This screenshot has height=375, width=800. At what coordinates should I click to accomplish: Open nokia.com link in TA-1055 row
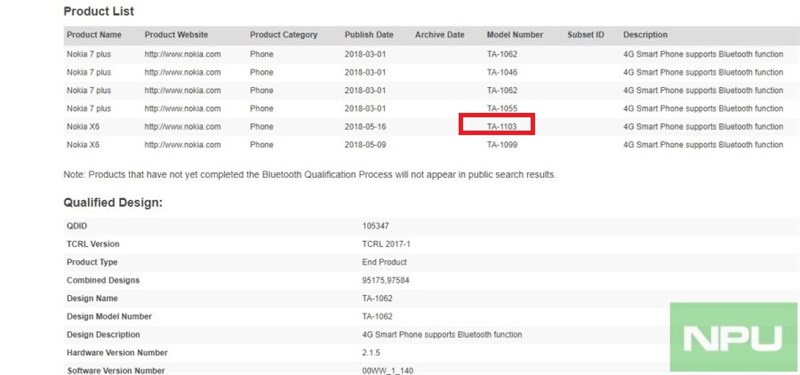(x=183, y=109)
